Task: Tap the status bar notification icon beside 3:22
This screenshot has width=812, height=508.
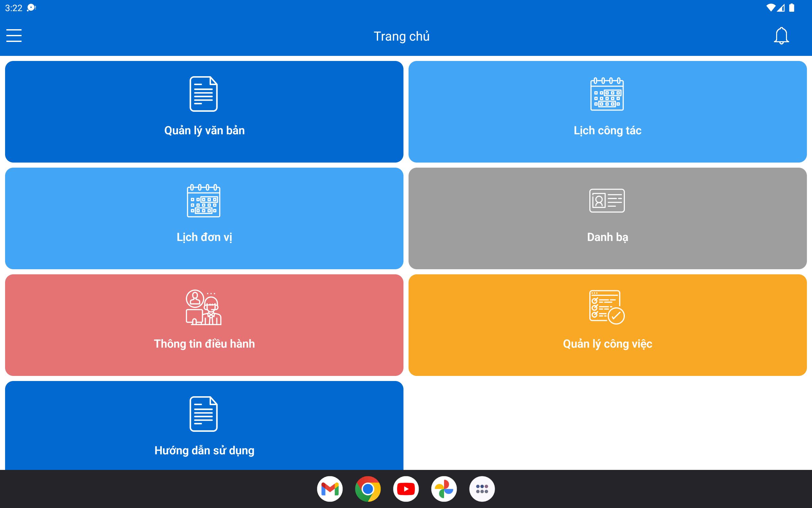Action: tap(31, 8)
